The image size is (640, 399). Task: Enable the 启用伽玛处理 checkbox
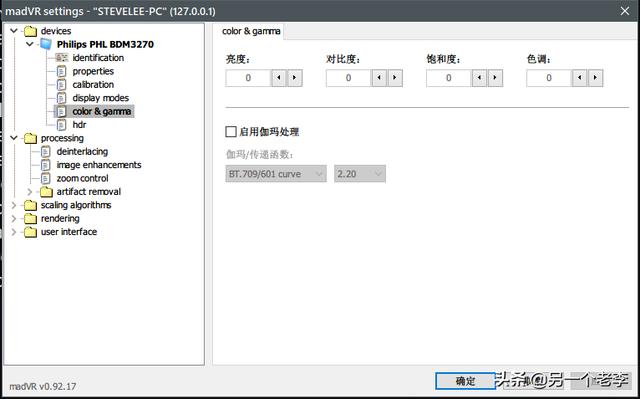coord(231,132)
